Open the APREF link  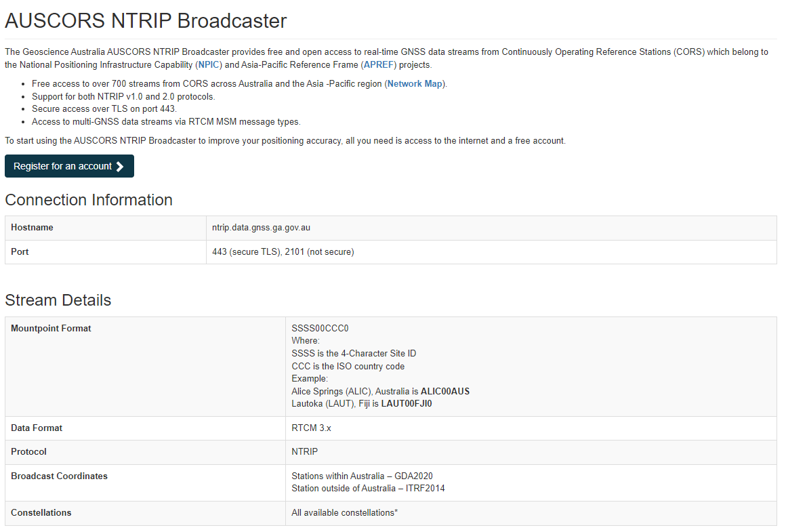point(379,64)
